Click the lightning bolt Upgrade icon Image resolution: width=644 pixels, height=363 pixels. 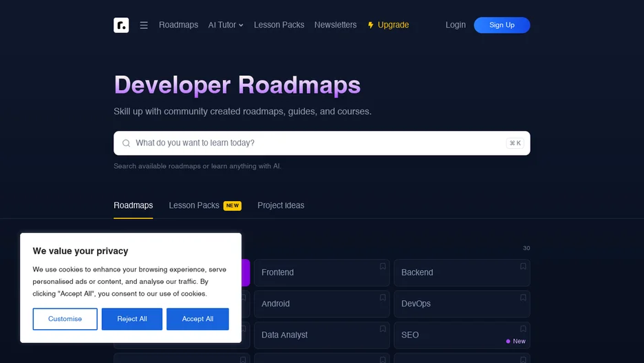[x=370, y=25]
